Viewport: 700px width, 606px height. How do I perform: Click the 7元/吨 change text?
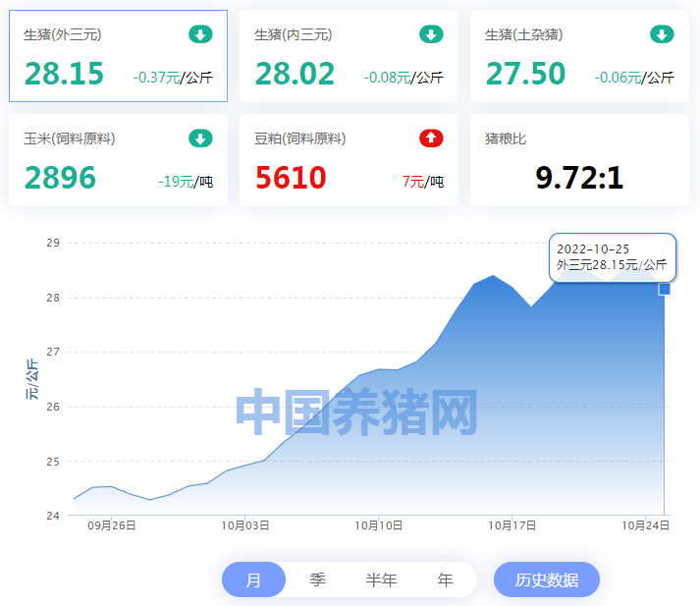click(x=423, y=182)
